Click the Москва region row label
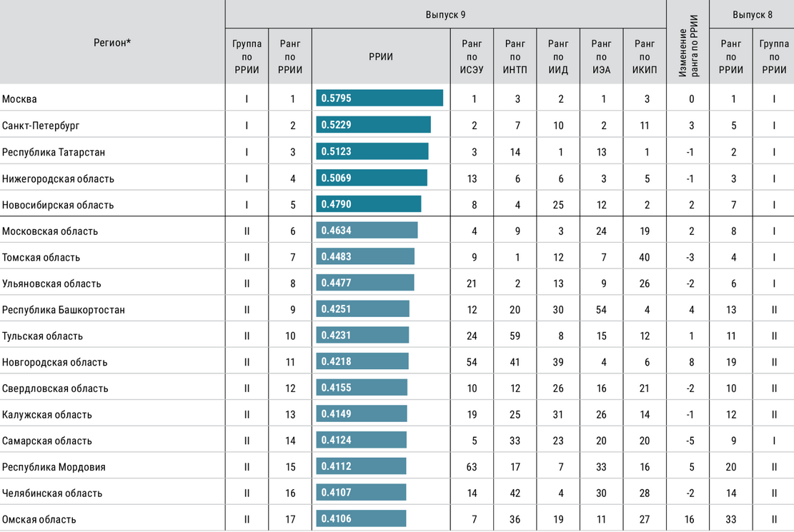The image size is (794, 532). pos(19,99)
